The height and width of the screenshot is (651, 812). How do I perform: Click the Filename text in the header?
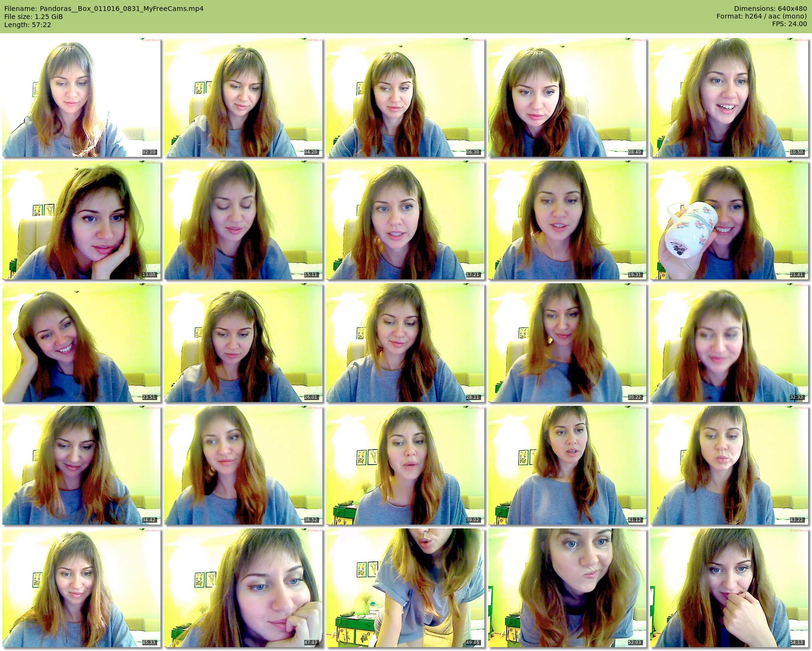pos(104,9)
